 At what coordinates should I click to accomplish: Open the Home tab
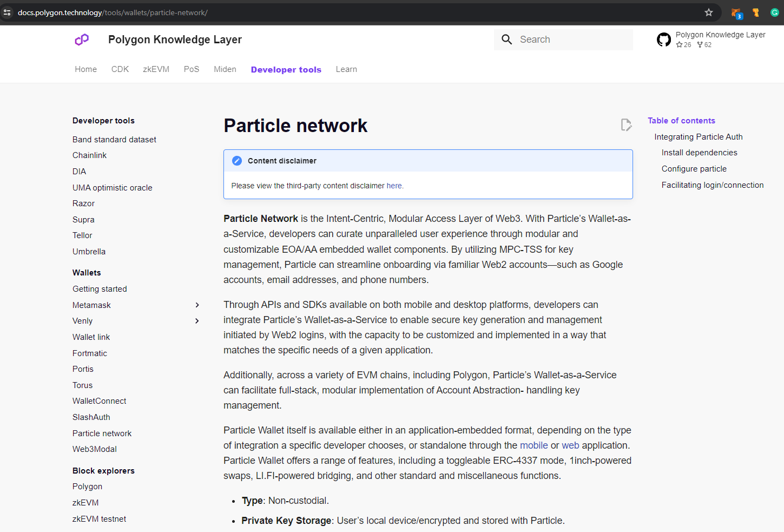[86, 69]
